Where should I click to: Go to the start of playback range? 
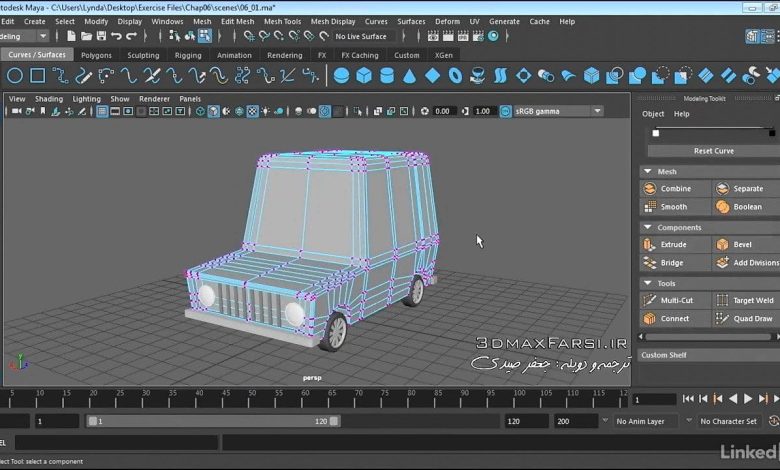click(688, 398)
